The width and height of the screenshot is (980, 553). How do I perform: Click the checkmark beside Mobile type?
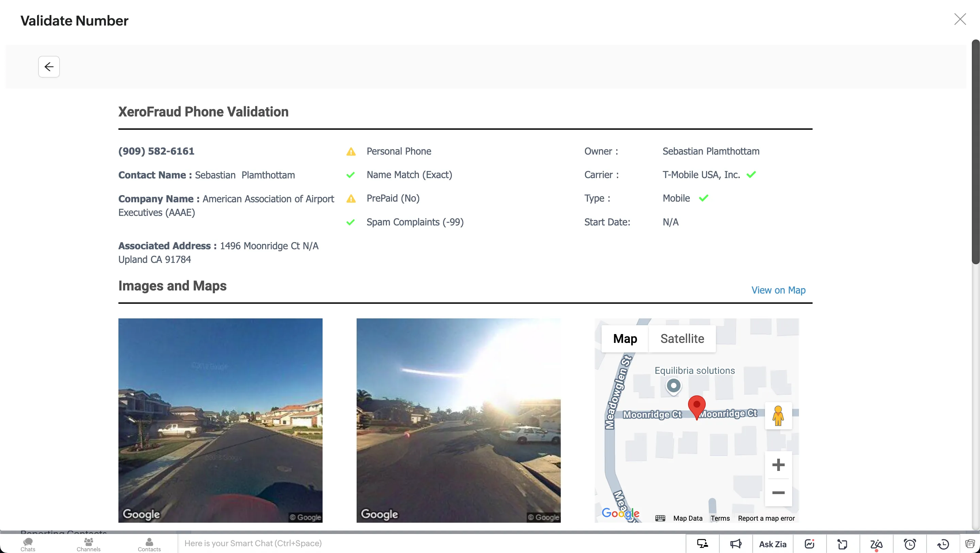point(703,198)
